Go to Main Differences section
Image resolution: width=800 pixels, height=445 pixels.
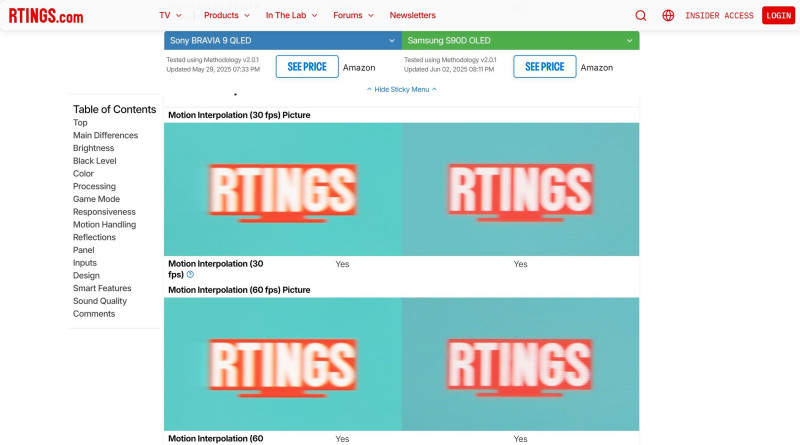point(105,135)
